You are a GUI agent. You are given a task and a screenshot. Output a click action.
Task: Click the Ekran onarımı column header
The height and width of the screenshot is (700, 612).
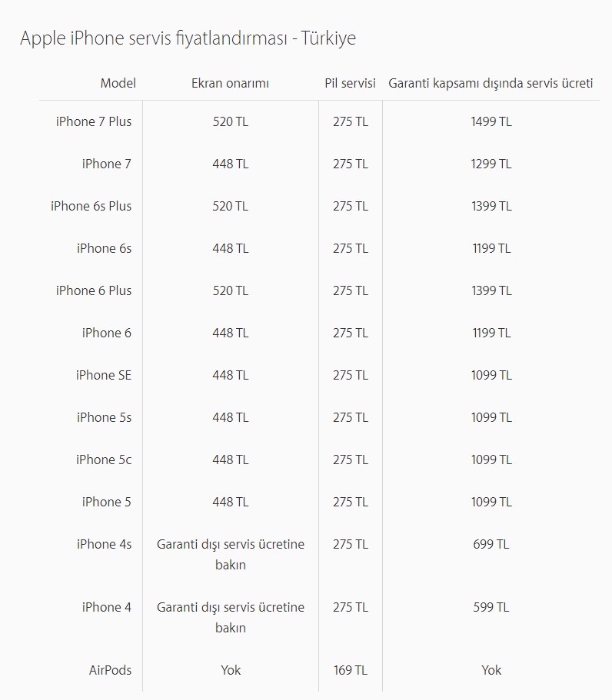coord(230,84)
